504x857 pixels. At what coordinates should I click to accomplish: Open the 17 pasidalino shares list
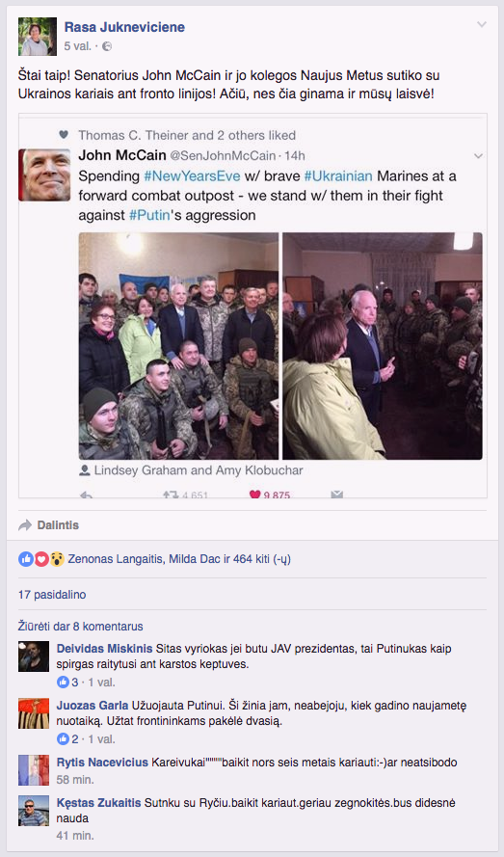[x=52, y=595]
